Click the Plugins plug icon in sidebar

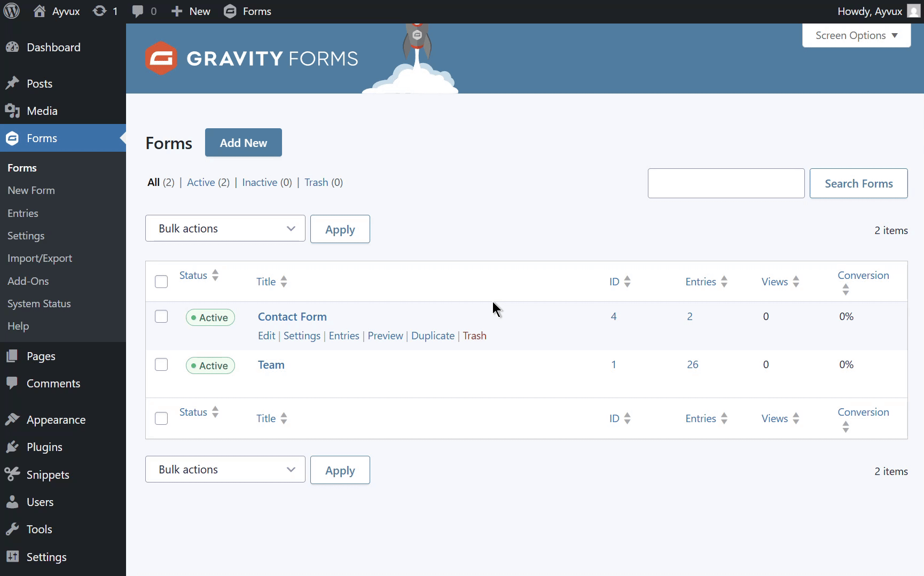point(12,447)
